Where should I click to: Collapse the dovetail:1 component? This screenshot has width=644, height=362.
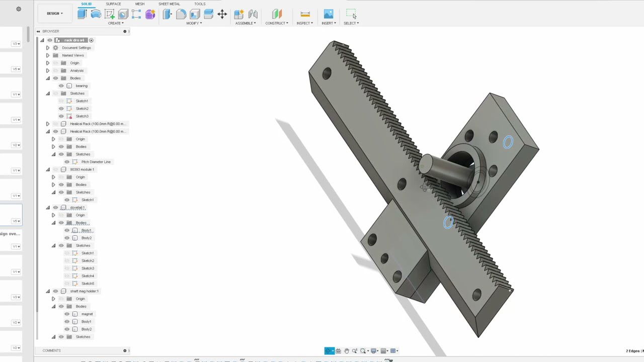pos(48,208)
